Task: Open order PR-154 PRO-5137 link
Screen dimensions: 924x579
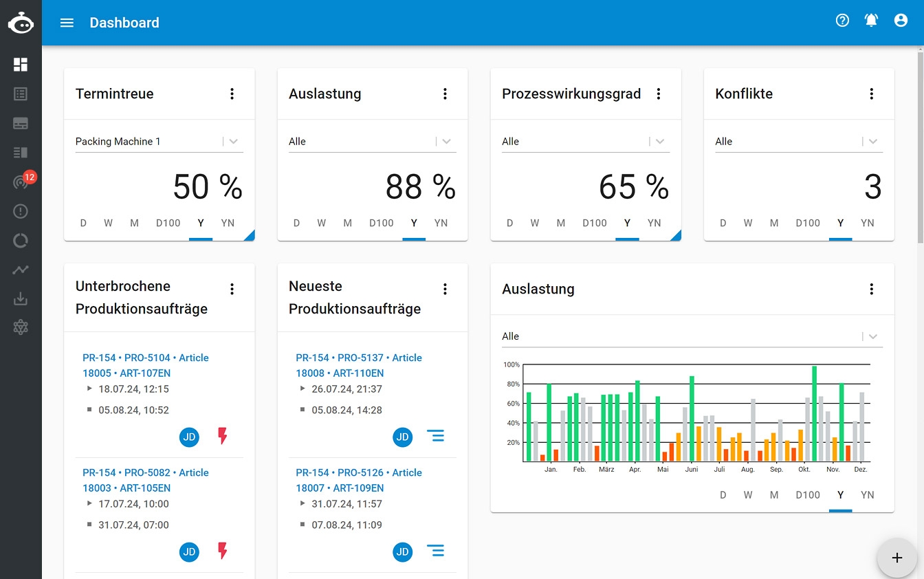Action: pyautogui.click(x=359, y=365)
